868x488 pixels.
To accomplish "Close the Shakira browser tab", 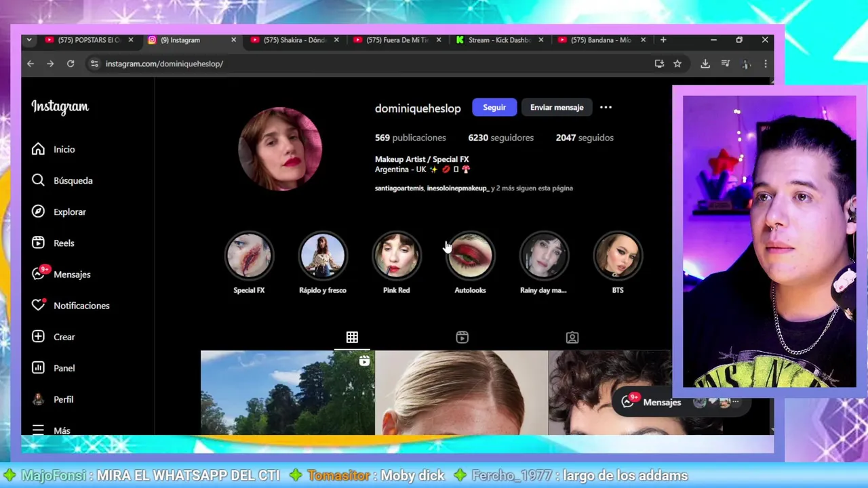I will click(x=336, y=40).
